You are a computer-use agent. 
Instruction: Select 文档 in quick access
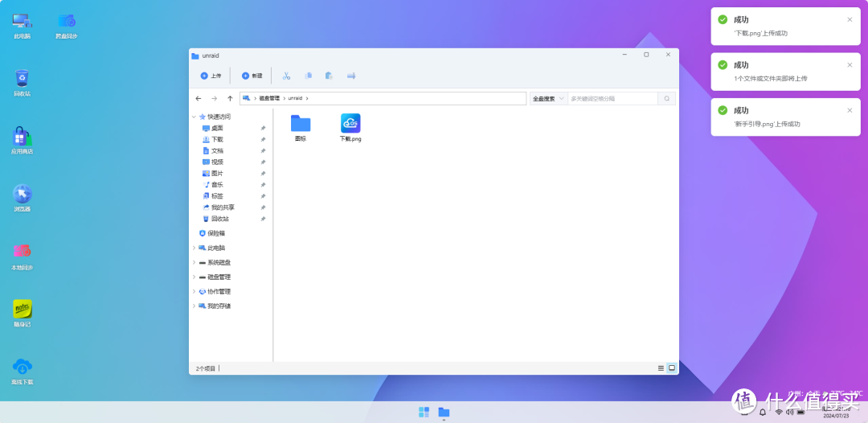212,150
